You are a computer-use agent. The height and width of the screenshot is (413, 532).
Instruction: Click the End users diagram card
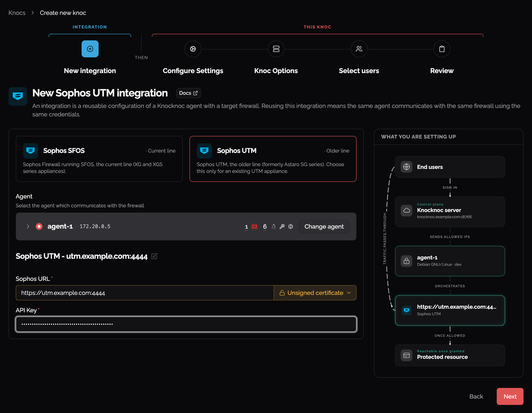pos(450,167)
